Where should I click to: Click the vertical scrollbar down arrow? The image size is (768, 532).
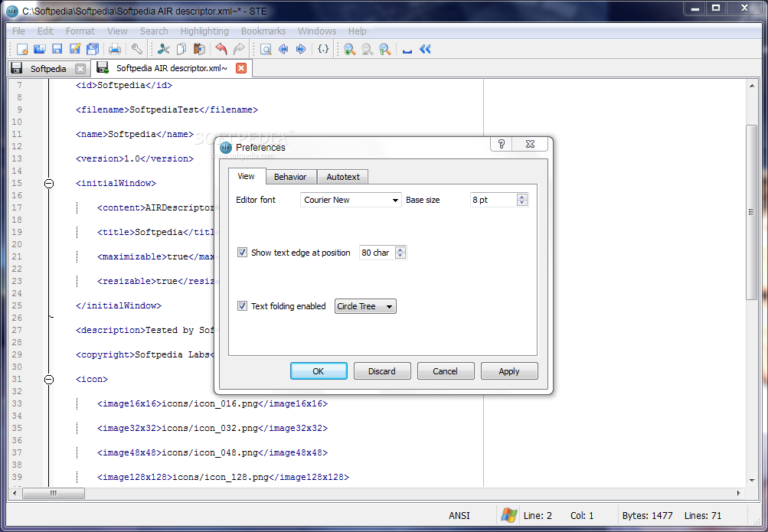tap(751, 480)
